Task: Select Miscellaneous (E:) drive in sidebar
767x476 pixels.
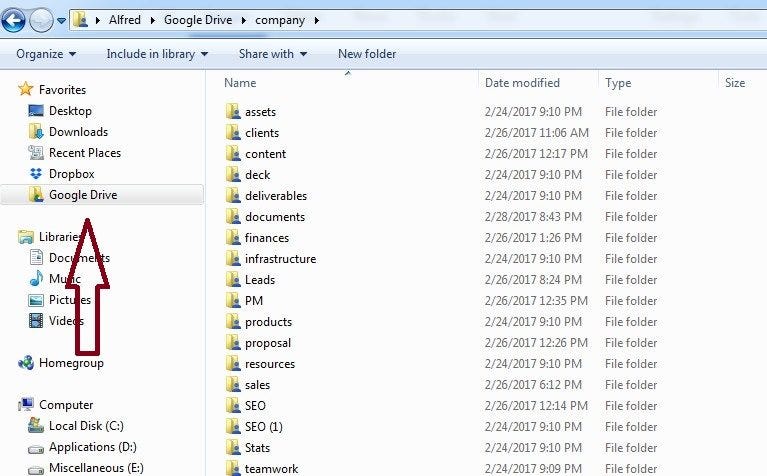Action: coord(96,468)
